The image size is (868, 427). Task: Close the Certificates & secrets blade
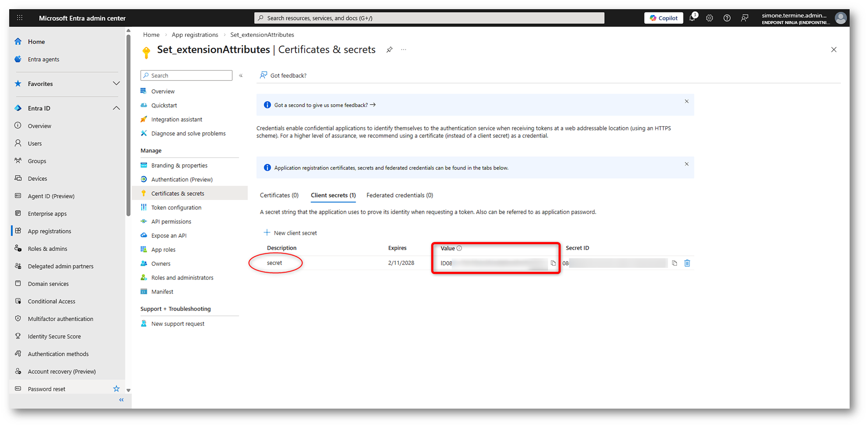(x=834, y=49)
